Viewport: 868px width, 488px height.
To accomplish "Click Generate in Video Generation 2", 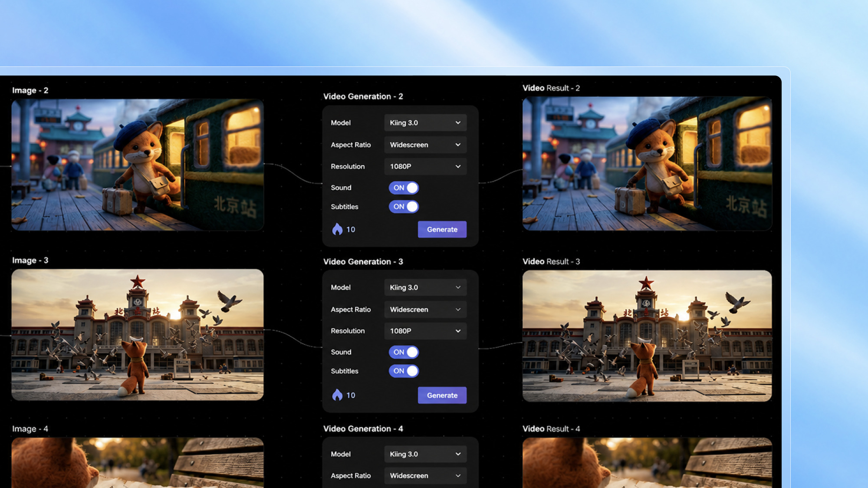I will pyautogui.click(x=442, y=229).
